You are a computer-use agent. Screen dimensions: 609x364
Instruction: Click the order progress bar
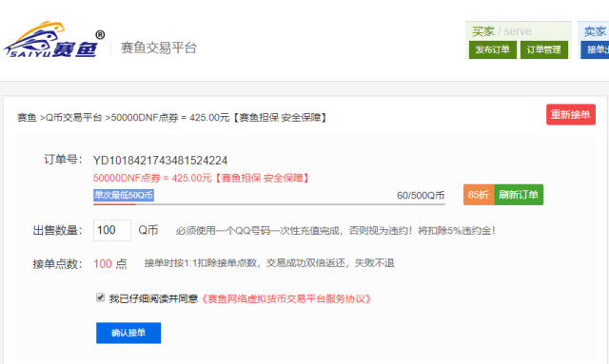269,203
